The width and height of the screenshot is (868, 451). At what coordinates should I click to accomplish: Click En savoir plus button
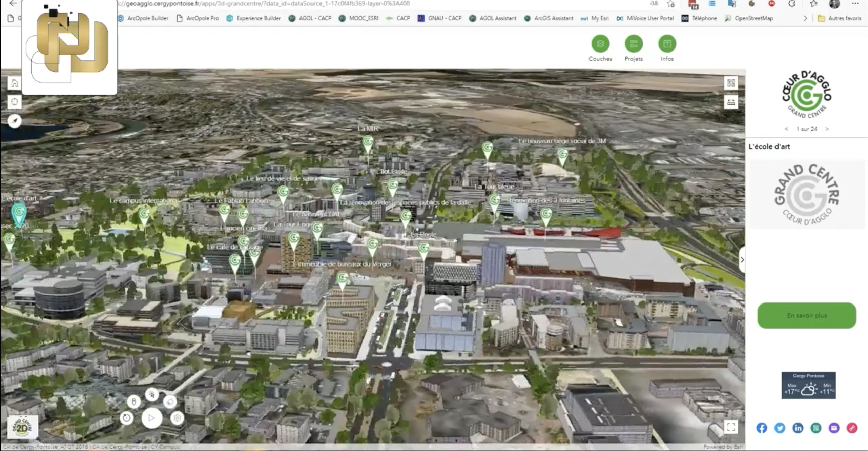807,315
